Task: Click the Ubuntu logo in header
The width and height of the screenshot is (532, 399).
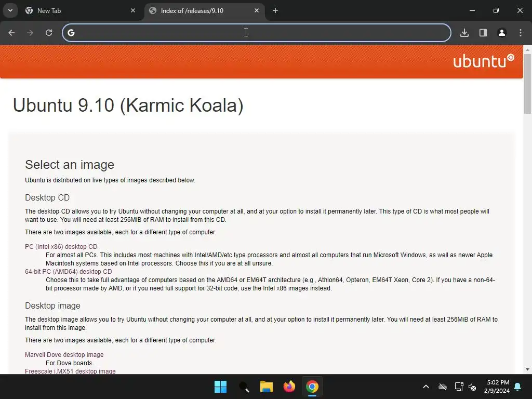Action: (484, 61)
